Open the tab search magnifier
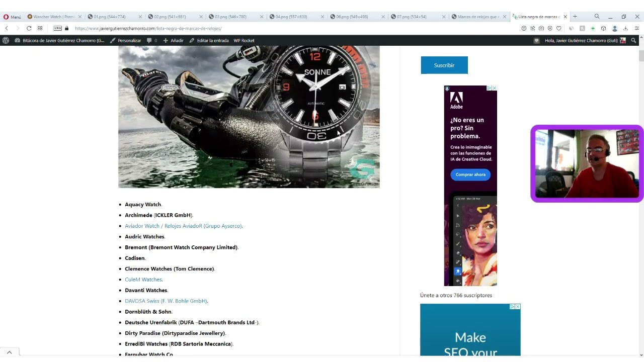The image size is (644, 362). (597, 17)
